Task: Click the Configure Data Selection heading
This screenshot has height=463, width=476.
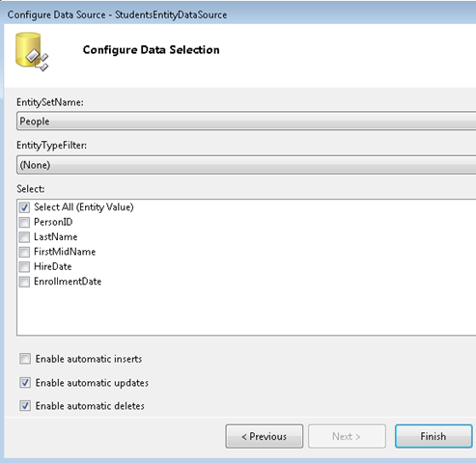Action: click(x=152, y=50)
